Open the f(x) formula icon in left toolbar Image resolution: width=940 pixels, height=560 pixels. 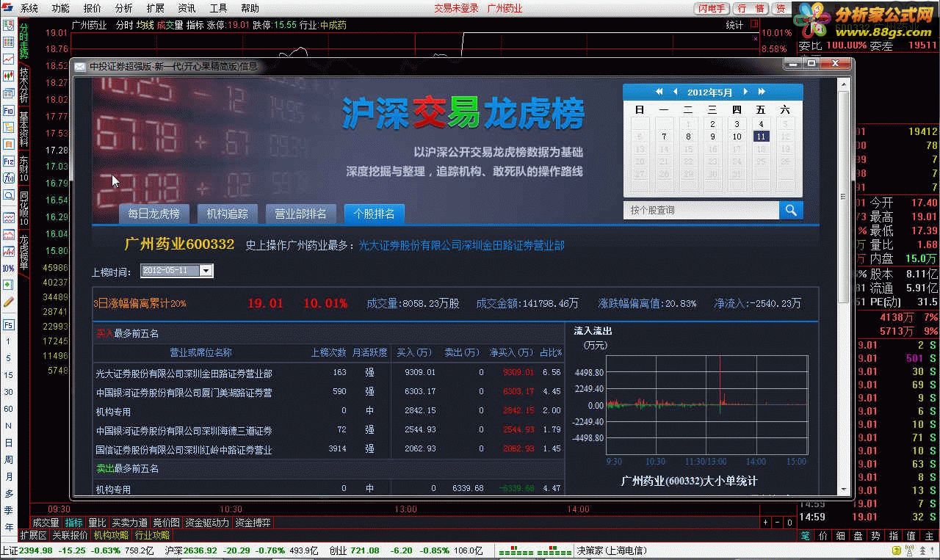pyautogui.click(x=8, y=178)
